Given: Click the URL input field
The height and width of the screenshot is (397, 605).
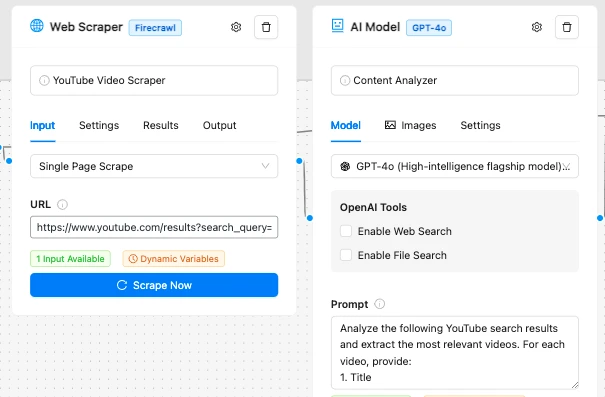Looking at the screenshot, I should [x=154, y=227].
